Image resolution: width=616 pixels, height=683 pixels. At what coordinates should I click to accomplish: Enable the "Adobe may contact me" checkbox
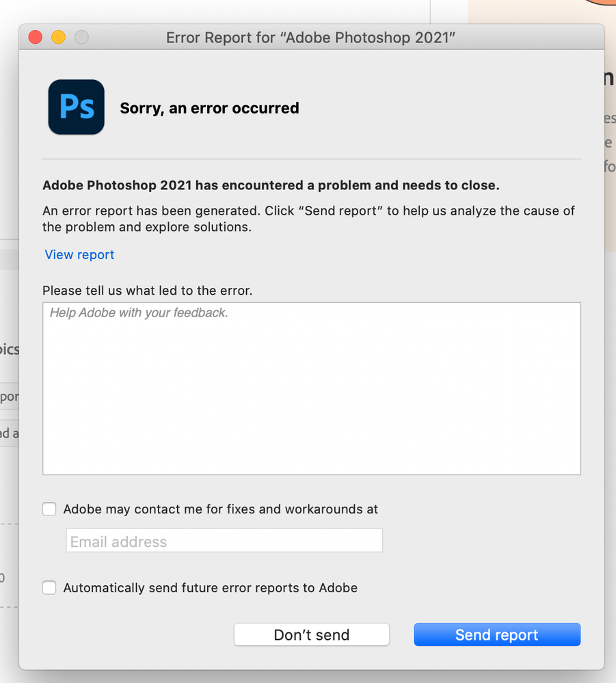coord(49,509)
